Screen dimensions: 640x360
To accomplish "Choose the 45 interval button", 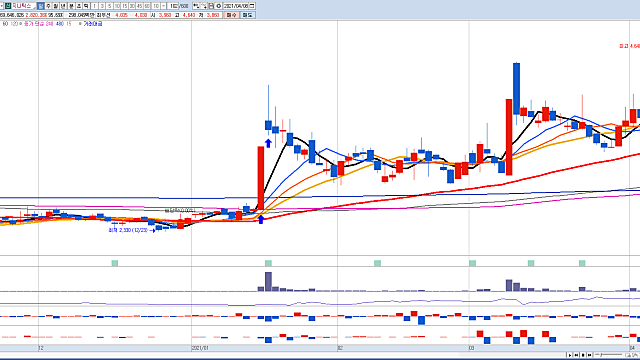I will pos(139,6).
